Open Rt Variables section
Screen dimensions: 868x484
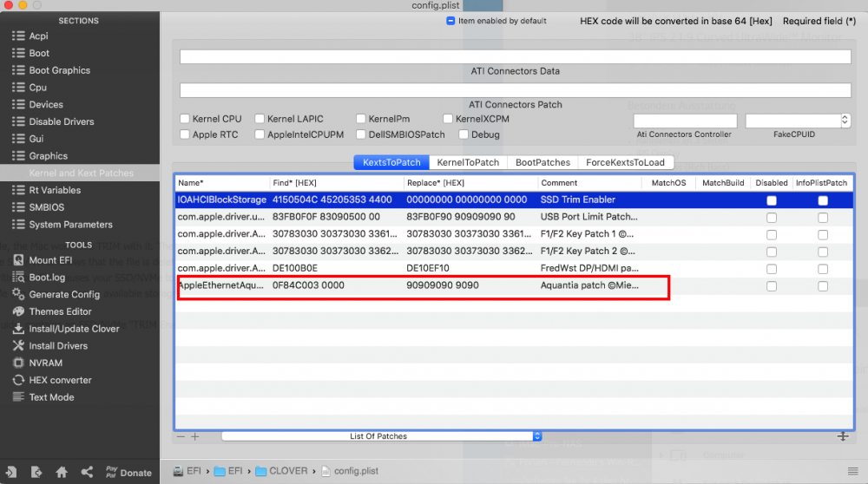point(55,190)
